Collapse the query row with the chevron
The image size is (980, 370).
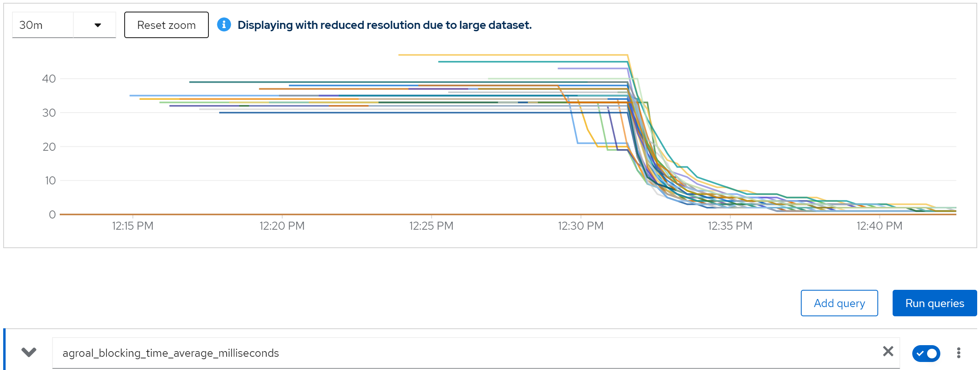tap(29, 352)
